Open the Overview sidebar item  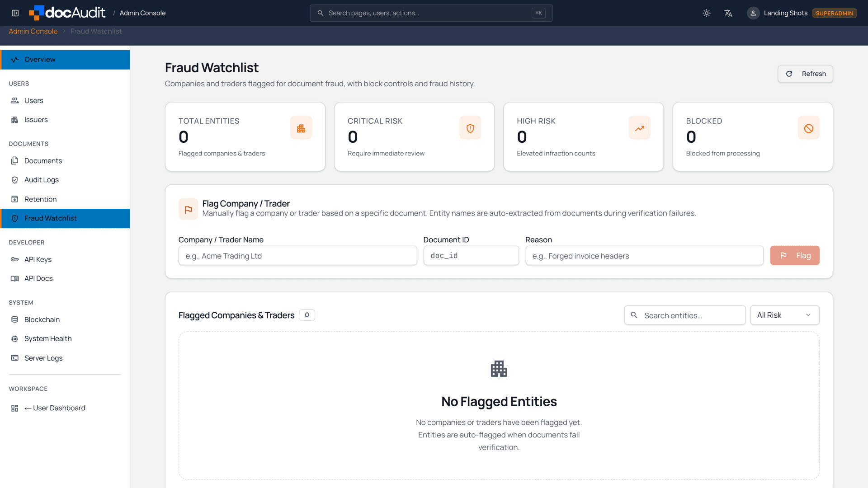pyautogui.click(x=65, y=60)
